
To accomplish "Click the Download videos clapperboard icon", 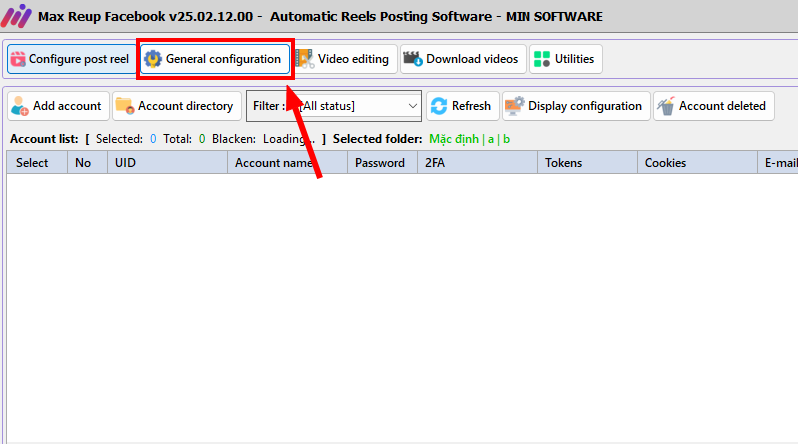I will (x=413, y=59).
